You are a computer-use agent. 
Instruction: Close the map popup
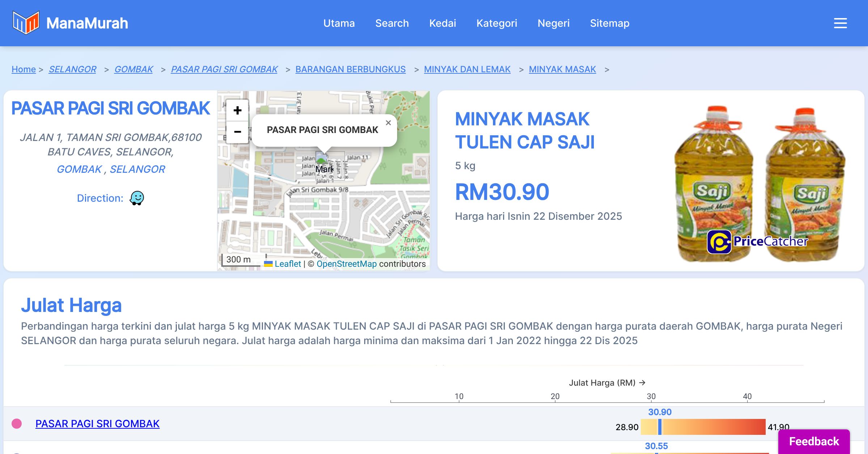[388, 123]
